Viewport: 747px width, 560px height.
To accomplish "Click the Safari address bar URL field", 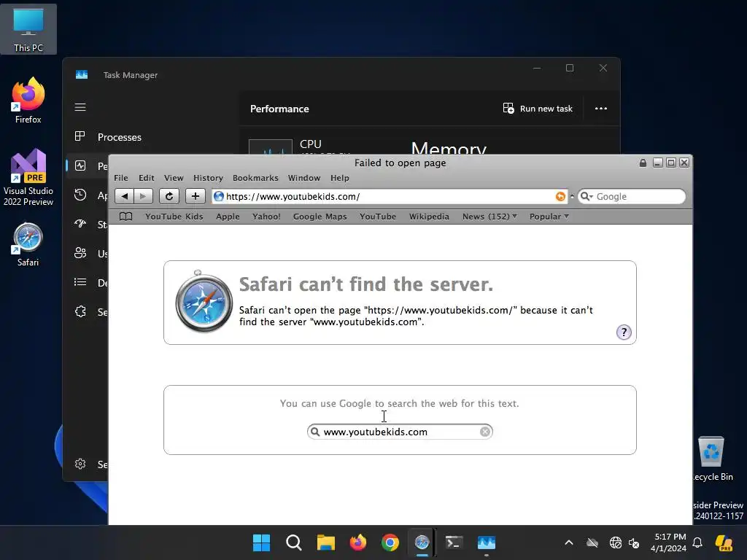I will [390, 196].
